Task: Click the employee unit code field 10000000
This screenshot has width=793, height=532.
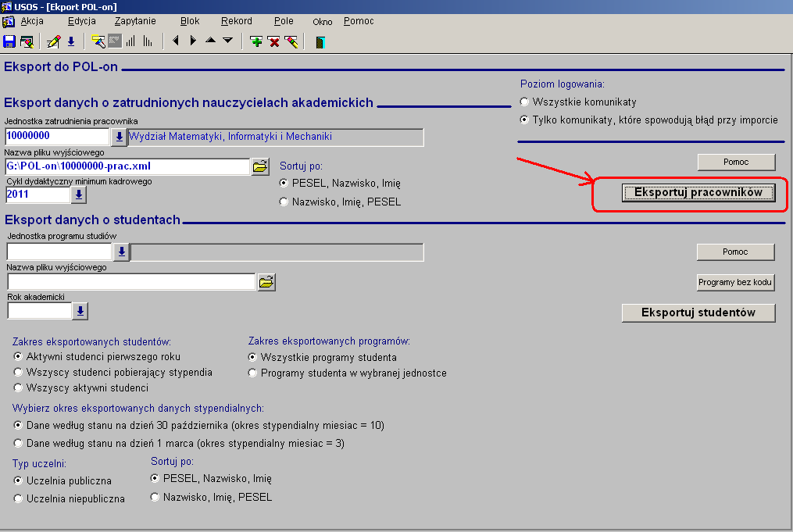Action: (57, 136)
